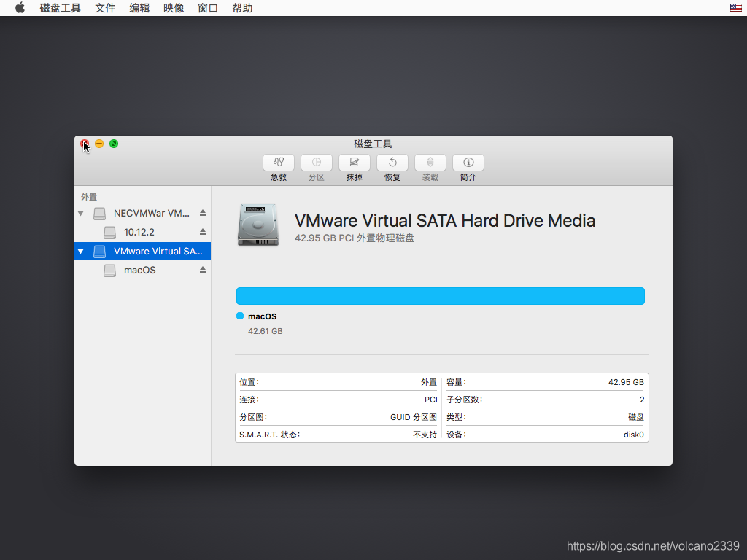Click the S.M.A.R.T. 状态 label
747x560 pixels.
[x=270, y=435]
